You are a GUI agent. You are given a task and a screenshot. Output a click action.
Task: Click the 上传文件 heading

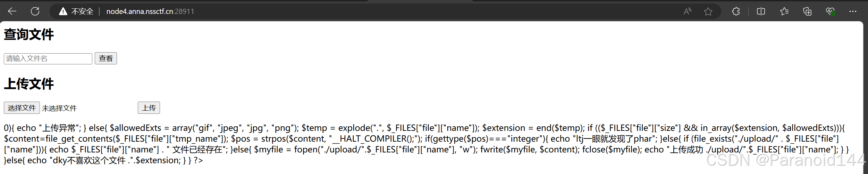(29, 84)
